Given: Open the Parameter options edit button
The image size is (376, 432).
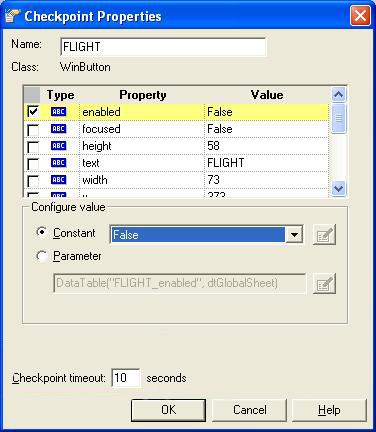Looking at the screenshot, I should point(324,283).
